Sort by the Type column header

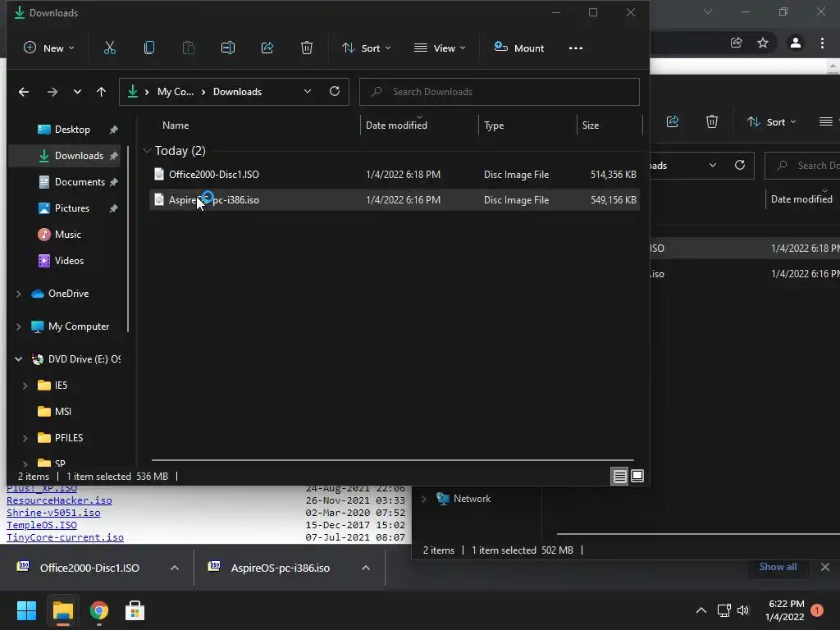click(x=493, y=125)
